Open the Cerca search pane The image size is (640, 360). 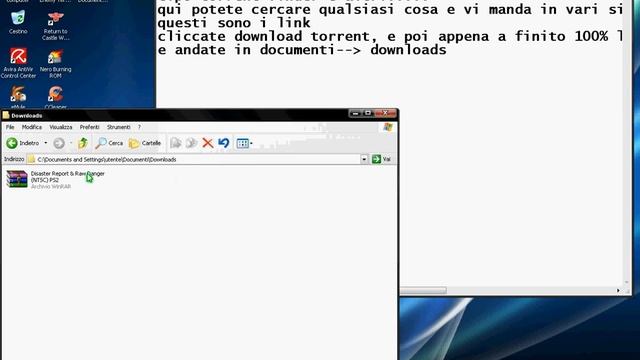pos(109,143)
